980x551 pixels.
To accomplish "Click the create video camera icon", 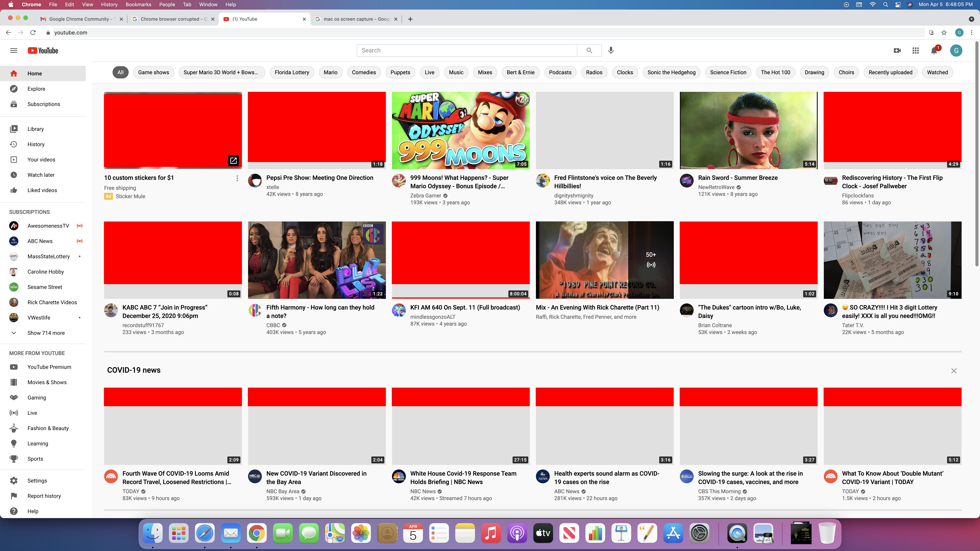I will tap(897, 51).
